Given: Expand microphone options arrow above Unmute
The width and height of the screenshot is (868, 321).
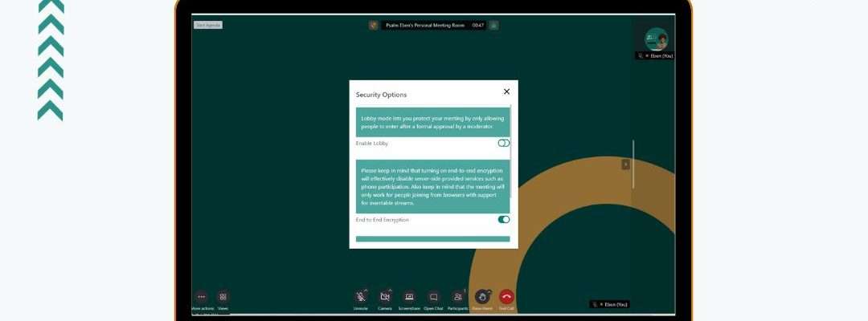Looking at the screenshot, I should pos(366,291).
